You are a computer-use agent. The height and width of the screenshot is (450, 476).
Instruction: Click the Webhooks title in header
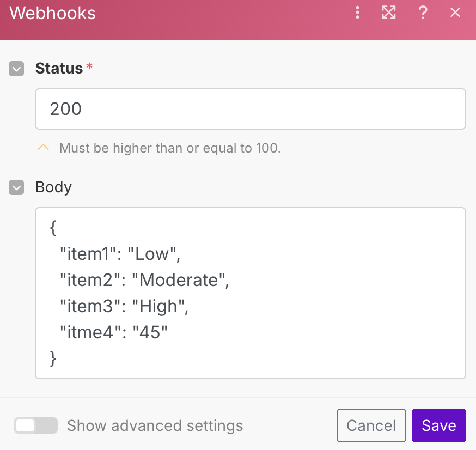click(53, 13)
